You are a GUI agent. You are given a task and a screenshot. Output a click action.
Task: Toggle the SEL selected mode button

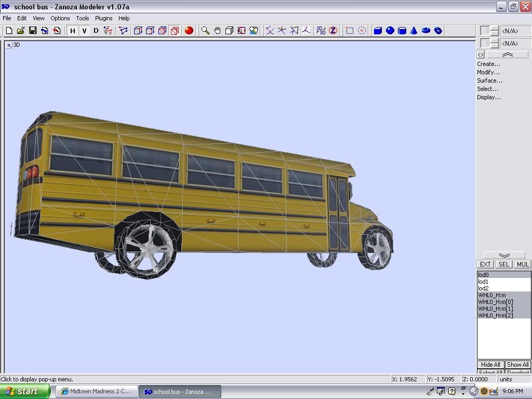tap(503, 264)
